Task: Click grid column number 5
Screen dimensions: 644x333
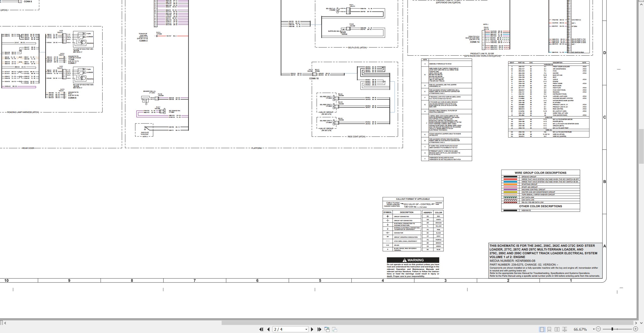Action: pyautogui.click(x=320, y=280)
